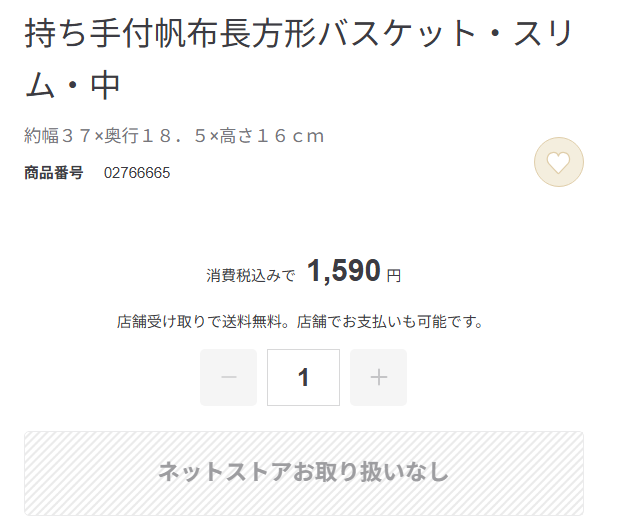This screenshot has width=628, height=520.
Task: Click the title's second line ム・中
Action: pos(72,85)
